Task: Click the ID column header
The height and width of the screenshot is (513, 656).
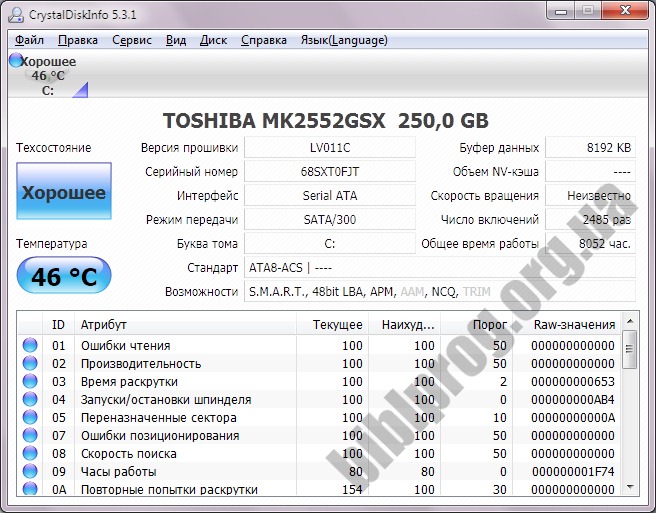Action: (x=58, y=324)
